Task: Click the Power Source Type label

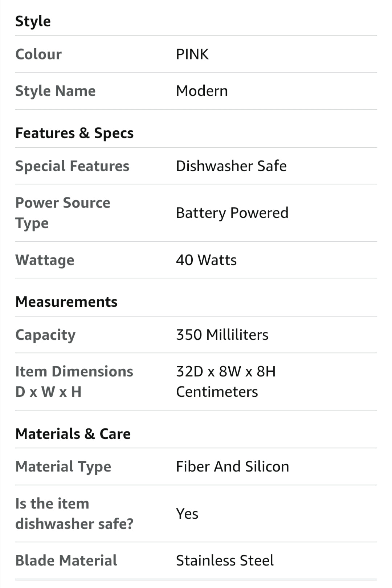Action: coord(63,213)
